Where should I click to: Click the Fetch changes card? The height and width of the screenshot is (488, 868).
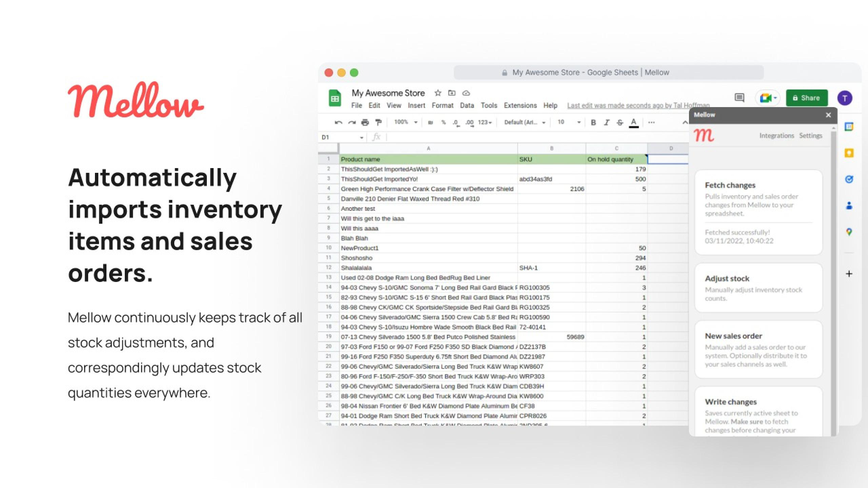(x=758, y=212)
